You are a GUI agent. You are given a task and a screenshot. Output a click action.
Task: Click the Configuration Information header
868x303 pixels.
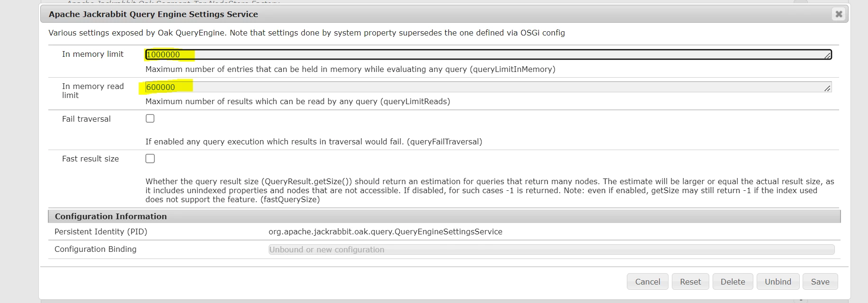coord(444,216)
